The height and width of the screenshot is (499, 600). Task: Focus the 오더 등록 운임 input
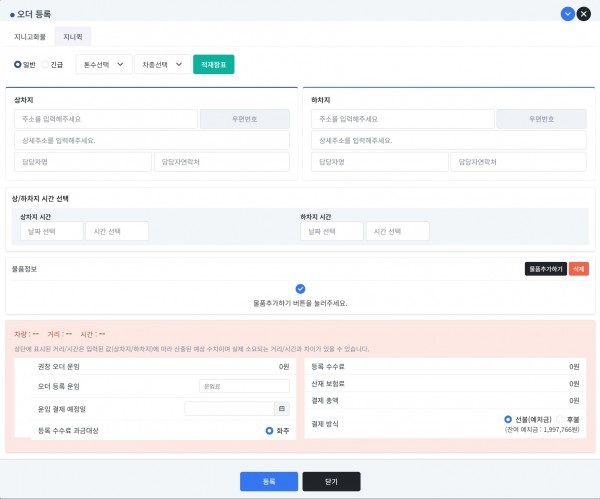point(244,386)
